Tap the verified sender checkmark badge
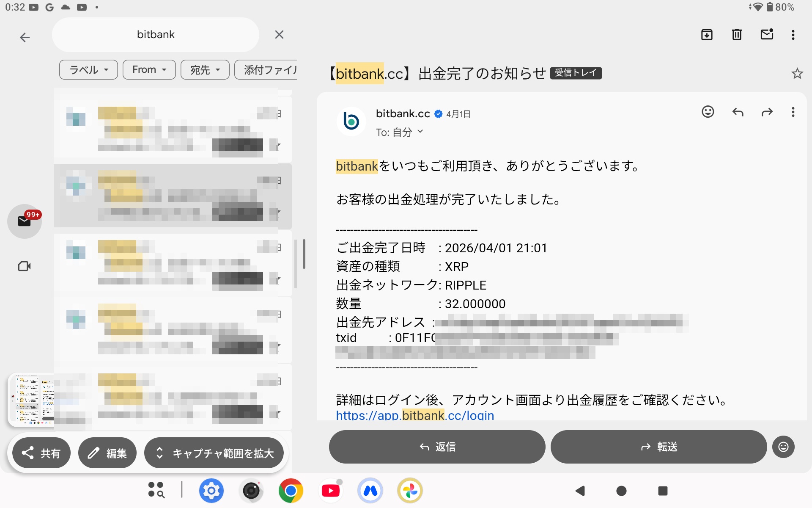 tap(439, 114)
